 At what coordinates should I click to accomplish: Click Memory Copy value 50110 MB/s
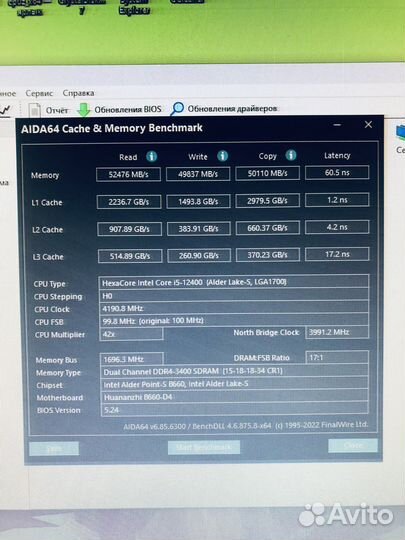pos(268,173)
